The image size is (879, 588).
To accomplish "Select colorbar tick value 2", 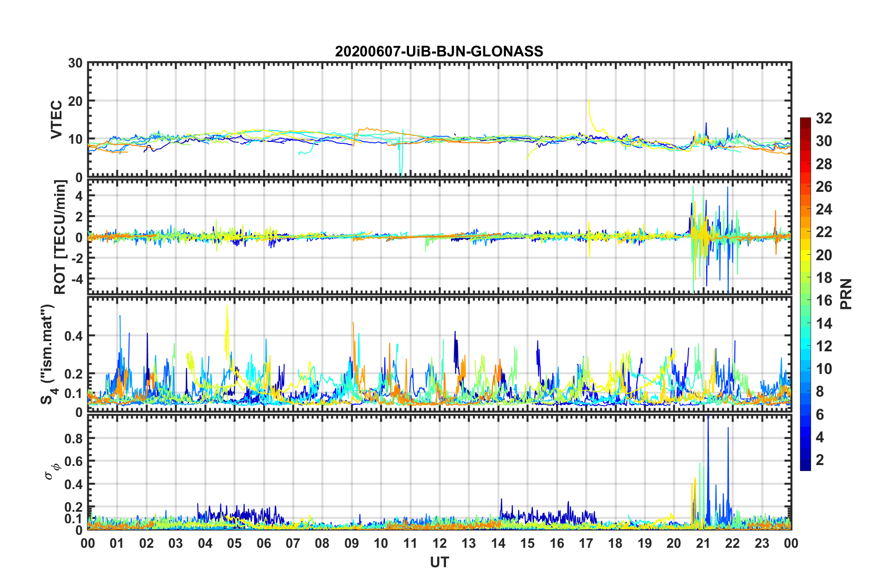I will point(820,460).
